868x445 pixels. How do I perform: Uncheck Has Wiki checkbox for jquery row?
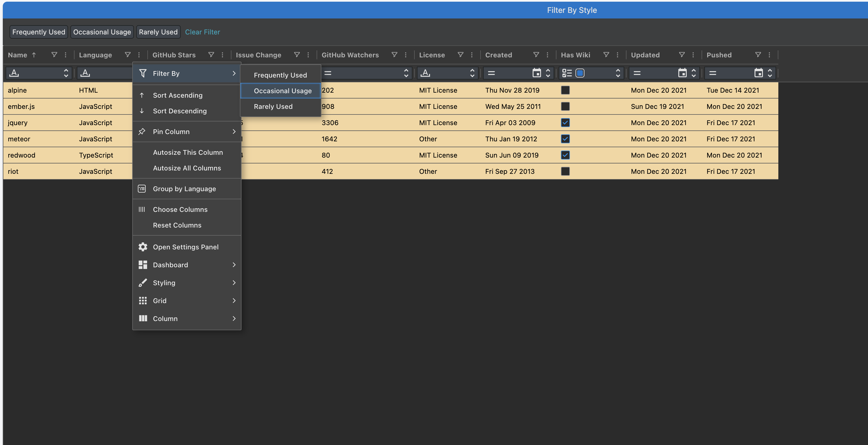tap(565, 123)
